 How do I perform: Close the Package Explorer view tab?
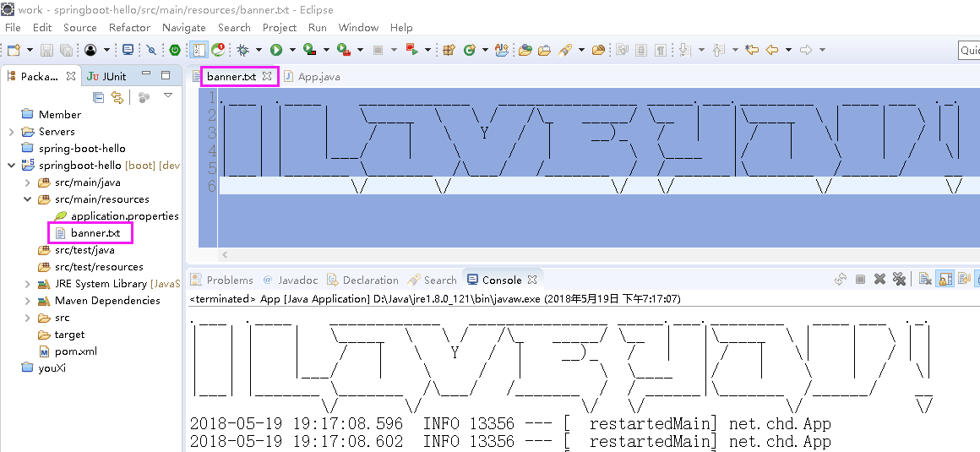(71, 76)
